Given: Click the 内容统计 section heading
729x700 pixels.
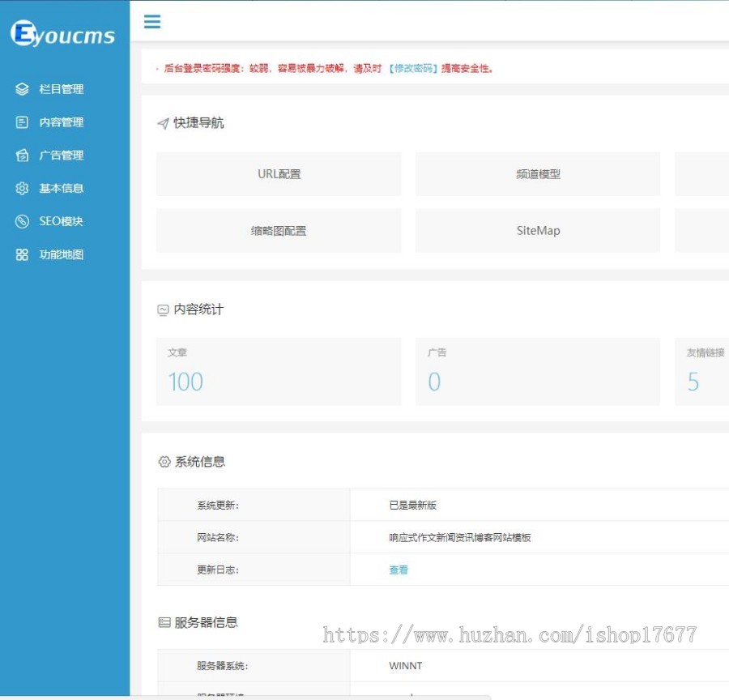Looking at the screenshot, I should [198, 309].
